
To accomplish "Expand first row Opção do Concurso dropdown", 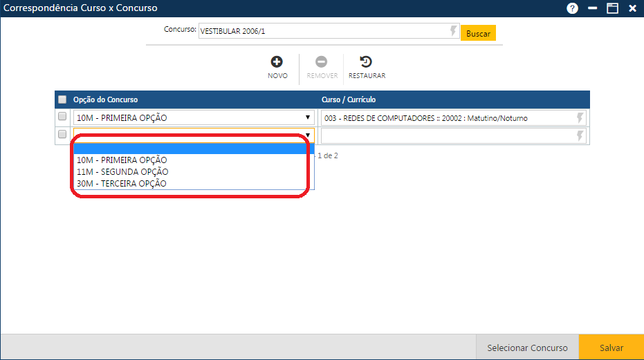I will pyautogui.click(x=308, y=118).
